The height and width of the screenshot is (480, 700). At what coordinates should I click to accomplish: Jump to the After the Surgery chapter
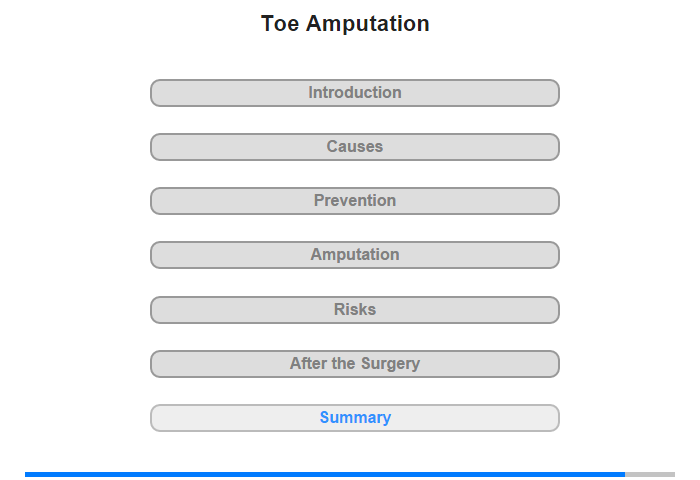tap(355, 363)
